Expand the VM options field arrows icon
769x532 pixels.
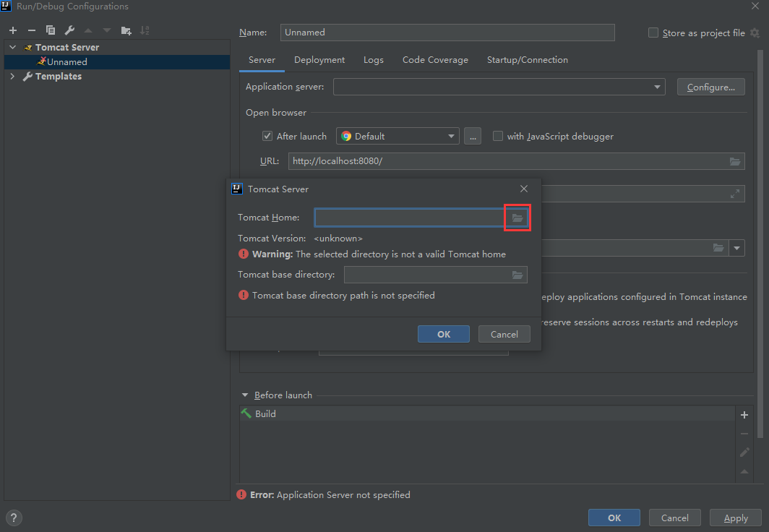(x=734, y=194)
